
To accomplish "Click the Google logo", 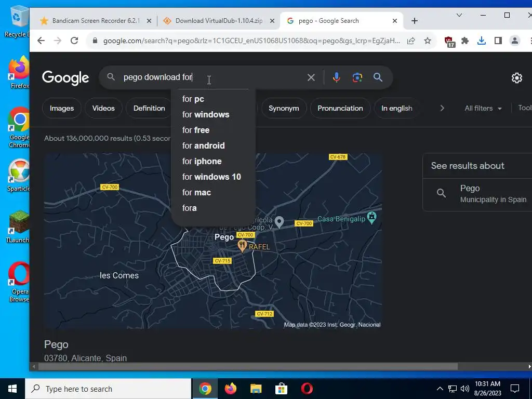I will (65, 78).
